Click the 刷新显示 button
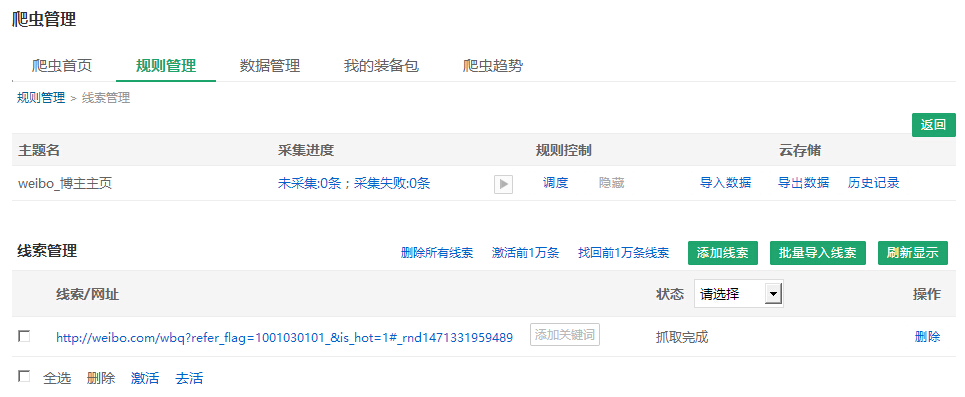 pos(913,253)
